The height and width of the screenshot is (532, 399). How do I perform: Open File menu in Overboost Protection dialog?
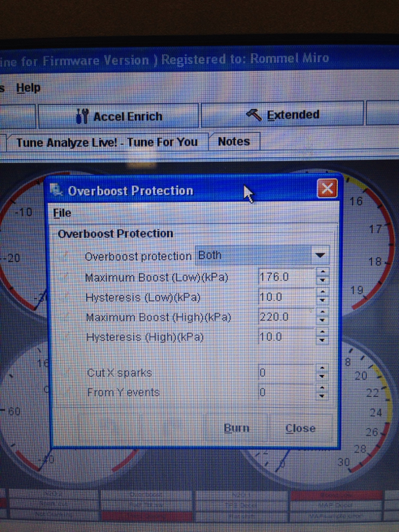62,213
